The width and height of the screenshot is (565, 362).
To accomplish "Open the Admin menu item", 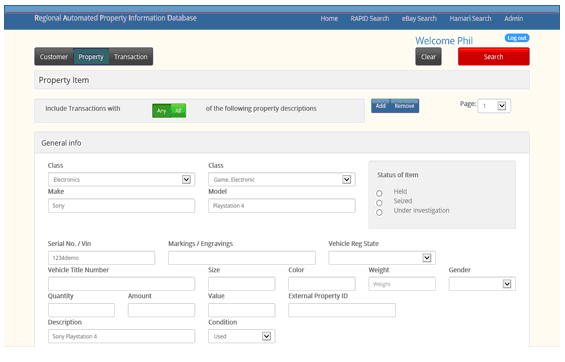I will pyautogui.click(x=513, y=18).
